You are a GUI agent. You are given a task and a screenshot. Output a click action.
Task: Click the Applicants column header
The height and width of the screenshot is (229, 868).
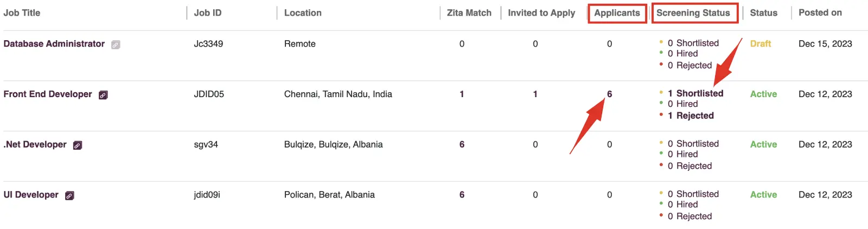(617, 12)
